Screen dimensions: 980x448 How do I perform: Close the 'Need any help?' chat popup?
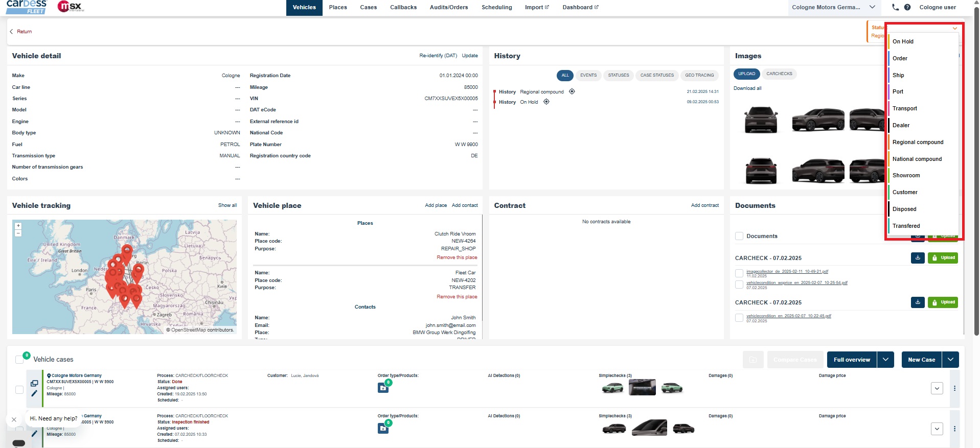[14, 419]
